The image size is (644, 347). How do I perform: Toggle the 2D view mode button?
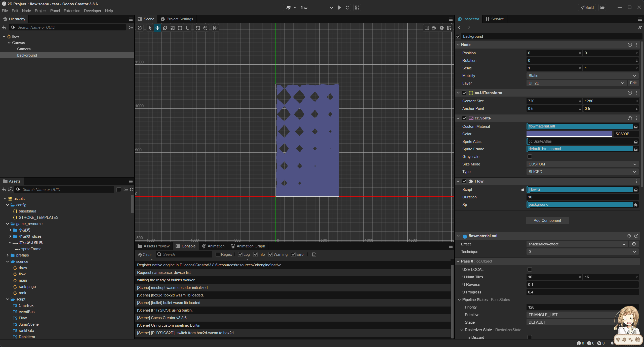click(140, 28)
